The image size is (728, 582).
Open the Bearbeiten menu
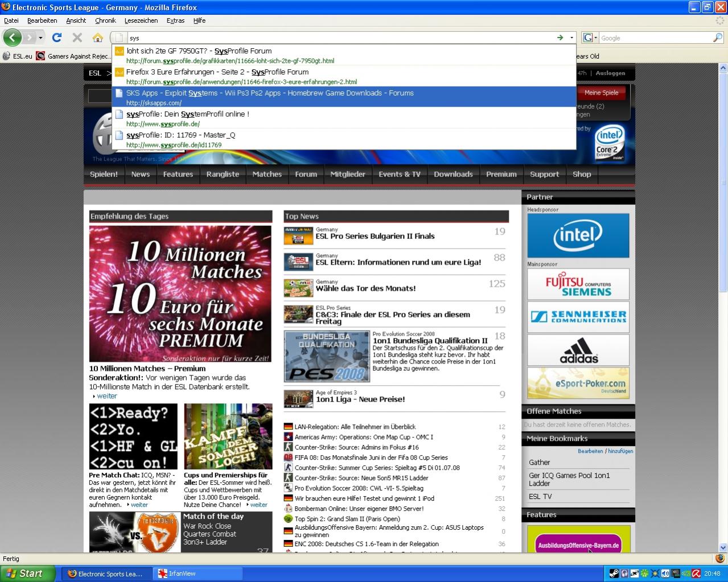42,20
